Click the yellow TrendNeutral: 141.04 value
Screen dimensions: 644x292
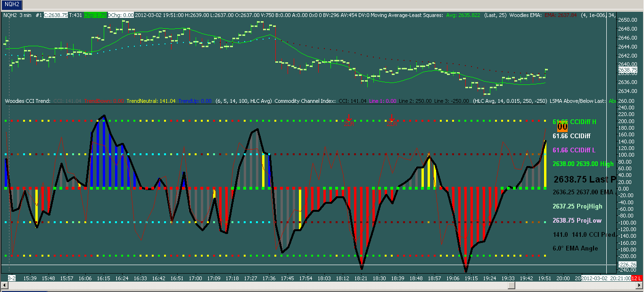click(x=151, y=101)
